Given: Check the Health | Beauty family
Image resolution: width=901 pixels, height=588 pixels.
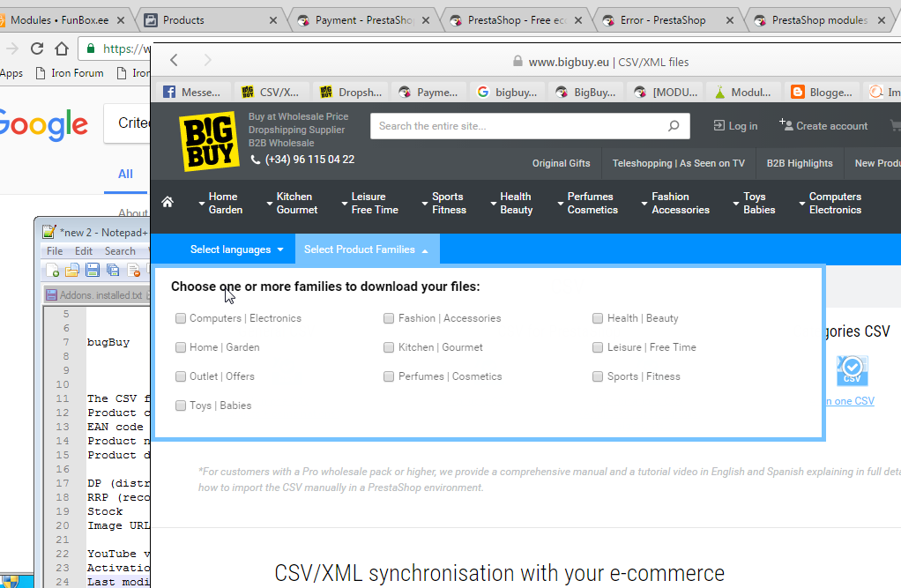Looking at the screenshot, I should click(x=598, y=318).
